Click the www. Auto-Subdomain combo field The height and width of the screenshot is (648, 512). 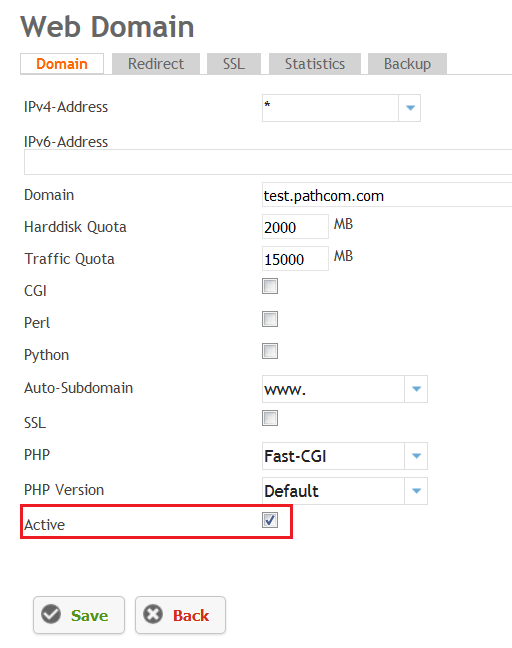point(333,389)
